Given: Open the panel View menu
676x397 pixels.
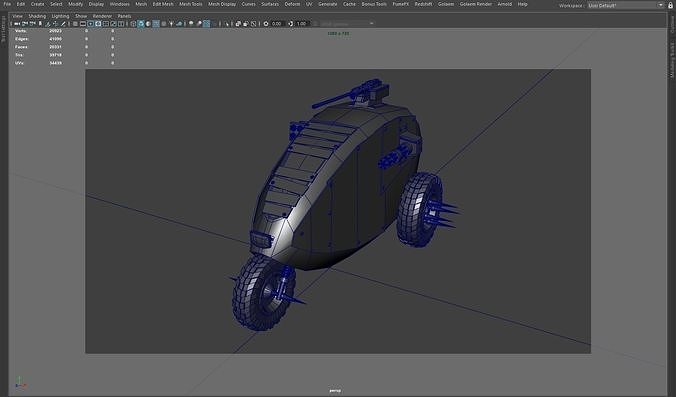Looking at the screenshot, I should coord(17,16).
